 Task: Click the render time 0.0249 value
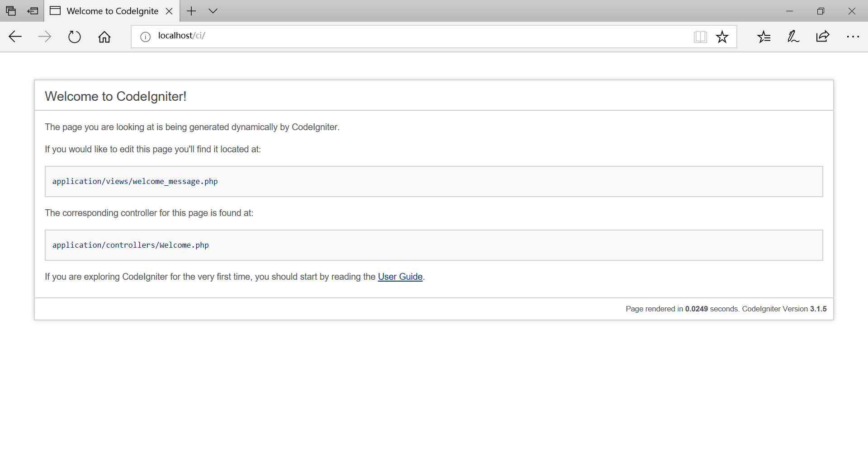pos(697,309)
